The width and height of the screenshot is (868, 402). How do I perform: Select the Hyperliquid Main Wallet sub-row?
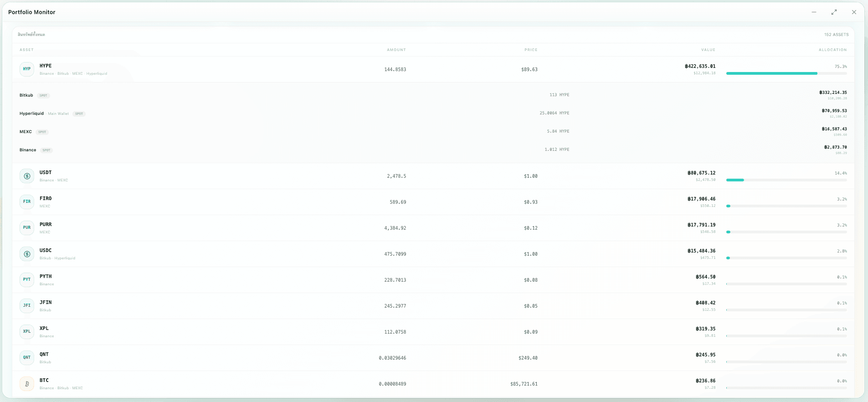[433, 113]
